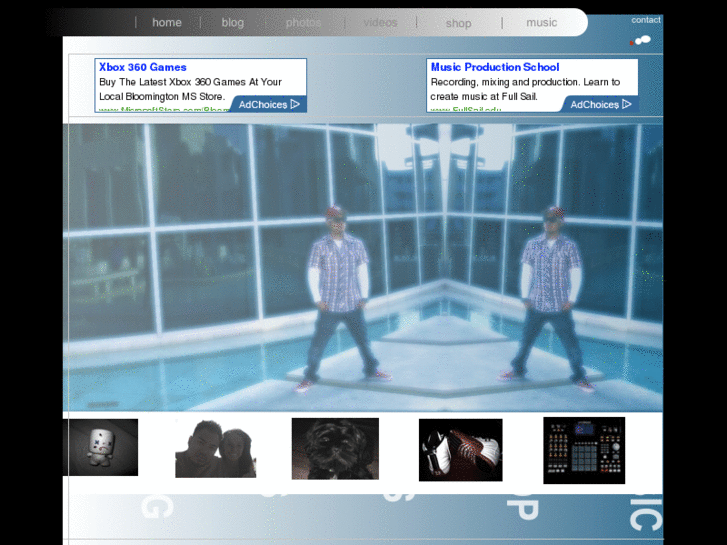Open the sneakers thumbnail
The width and height of the screenshot is (727, 545).
click(x=460, y=450)
